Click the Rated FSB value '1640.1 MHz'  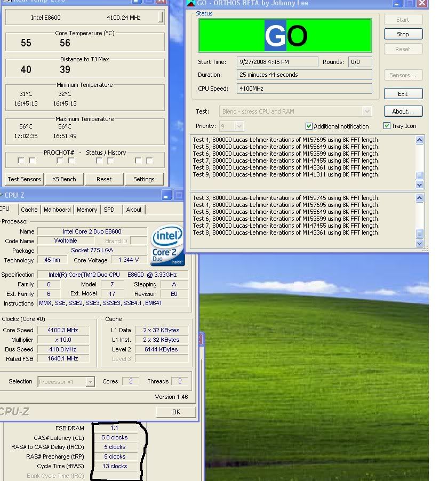tap(63, 358)
